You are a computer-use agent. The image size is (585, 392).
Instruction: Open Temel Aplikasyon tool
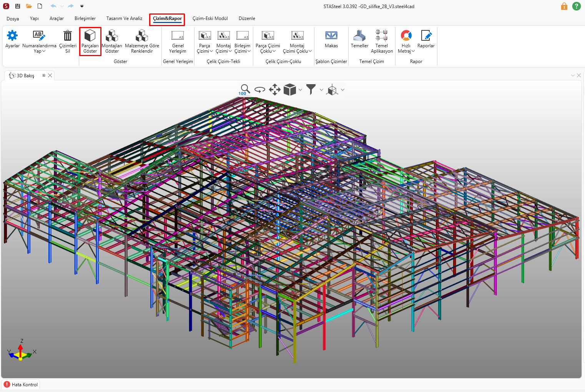(382, 36)
